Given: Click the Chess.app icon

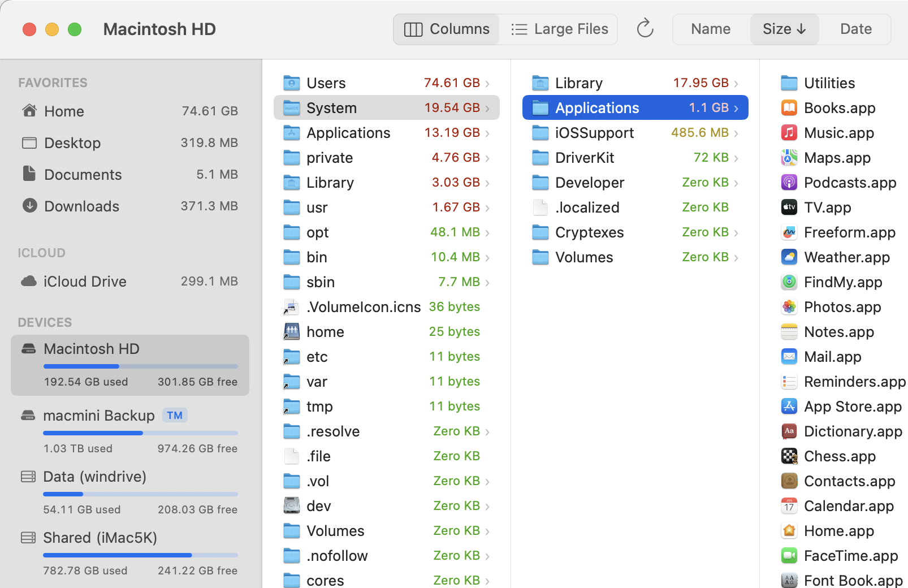Looking at the screenshot, I should click(789, 456).
